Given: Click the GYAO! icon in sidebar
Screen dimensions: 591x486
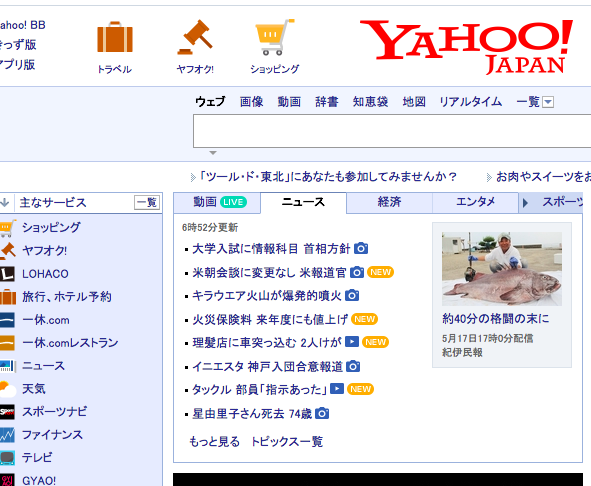Looking at the screenshot, I should pyautogui.click(x=7, y=480).
